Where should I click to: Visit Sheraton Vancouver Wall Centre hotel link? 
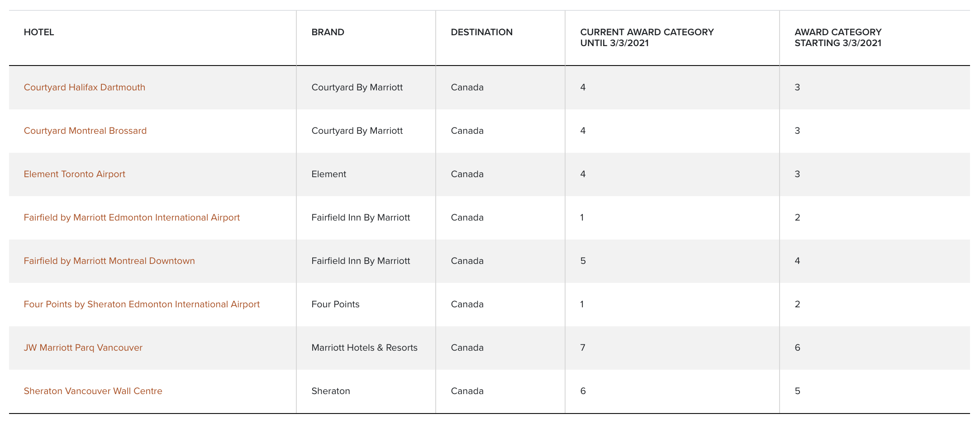(93, 391)
